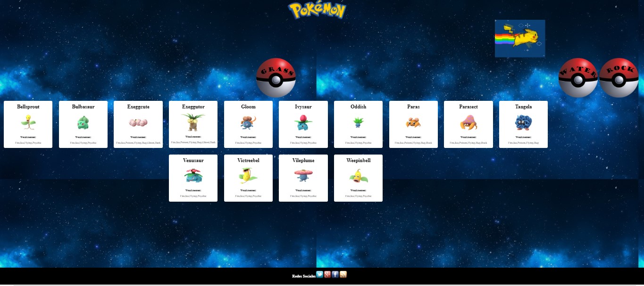Select the 'Exeggcute' card title

138,107
